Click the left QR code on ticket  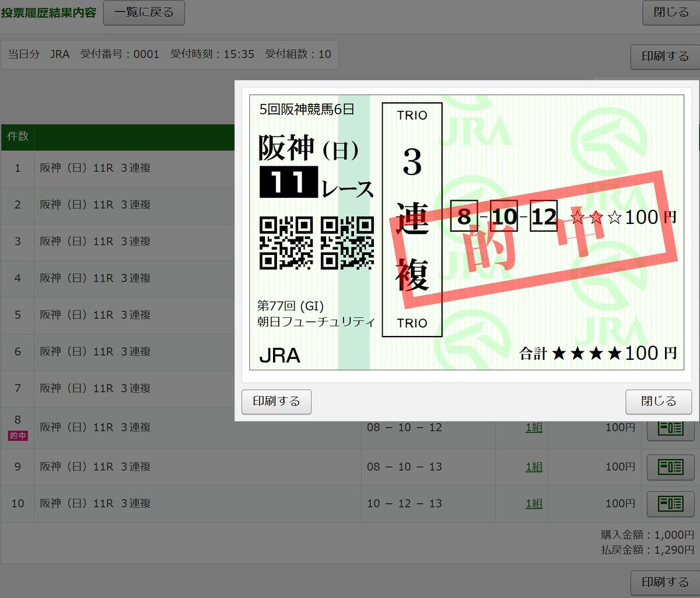click(286, 243)
